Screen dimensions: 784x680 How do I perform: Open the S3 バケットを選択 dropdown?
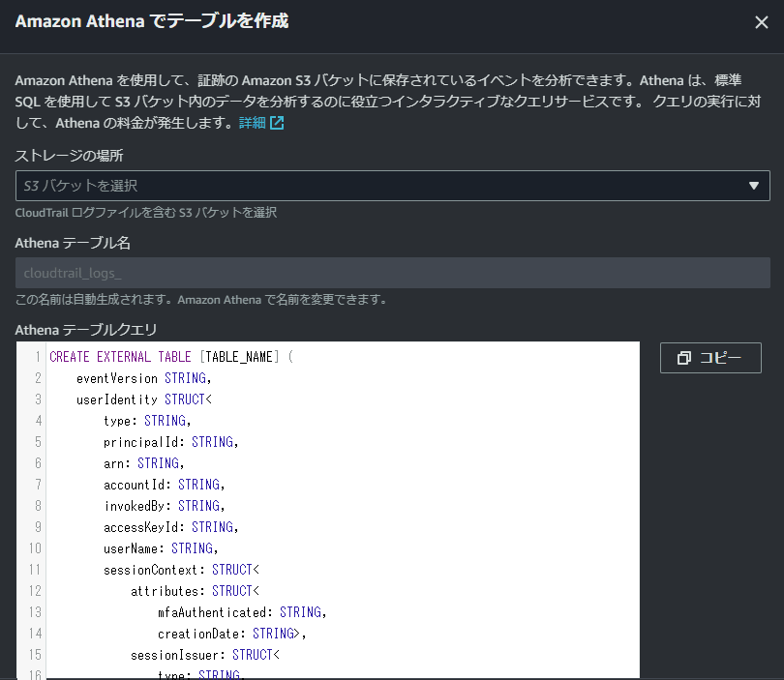tap(393, 186)
